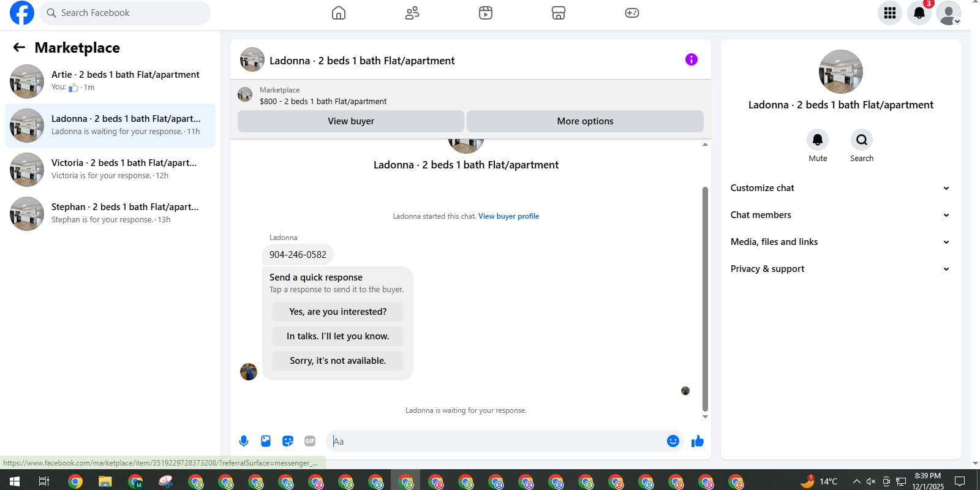The height and width of the screenshot is (490, 980).
Task: Select Ladonna's conversation in the chat list
Action: pos(110,126)
